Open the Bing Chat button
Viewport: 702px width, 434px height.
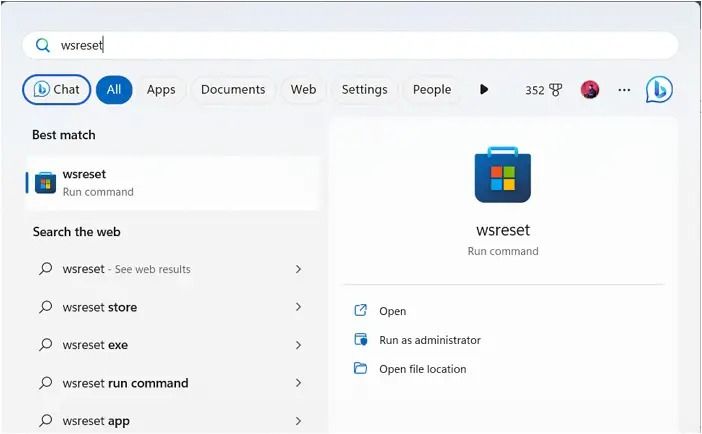pyautogui.click(x=57, y=90)
